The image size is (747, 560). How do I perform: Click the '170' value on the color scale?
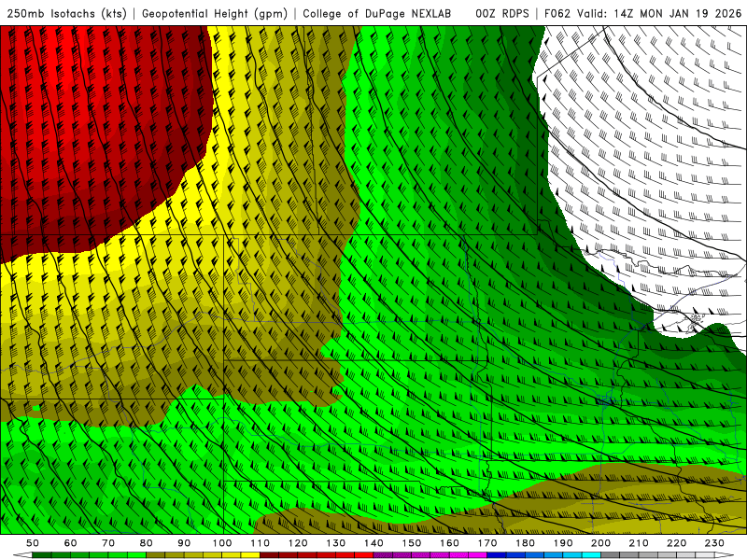(x=487, y=543)
